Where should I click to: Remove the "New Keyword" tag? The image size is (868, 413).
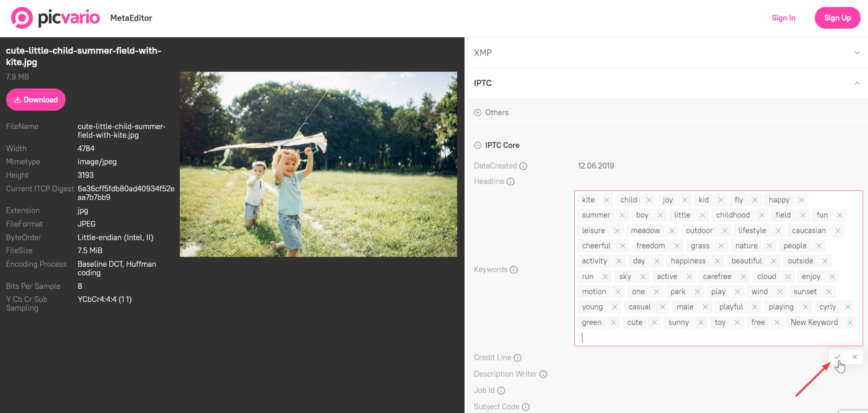click(x=849, y=322)
